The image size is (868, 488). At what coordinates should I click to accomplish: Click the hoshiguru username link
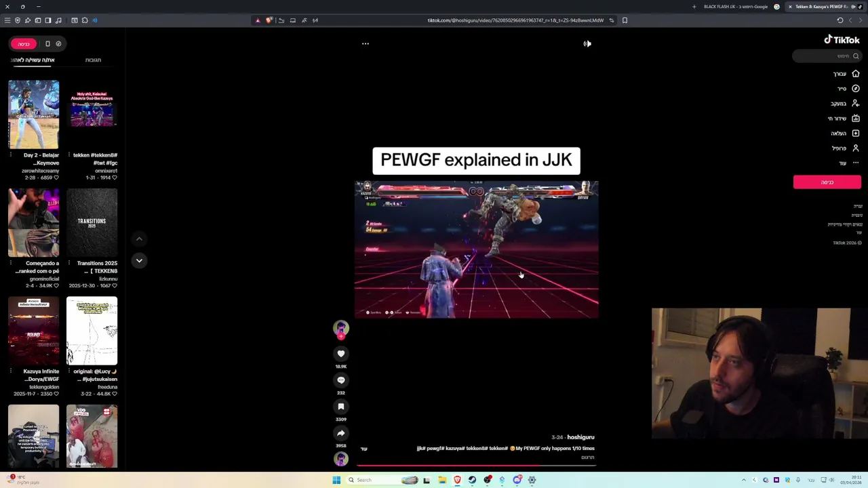580,437
